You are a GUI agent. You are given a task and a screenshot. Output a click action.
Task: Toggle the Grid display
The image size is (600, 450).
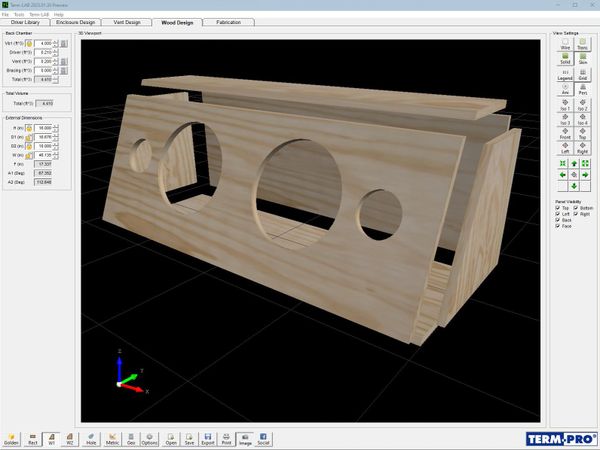coord(582,75)
